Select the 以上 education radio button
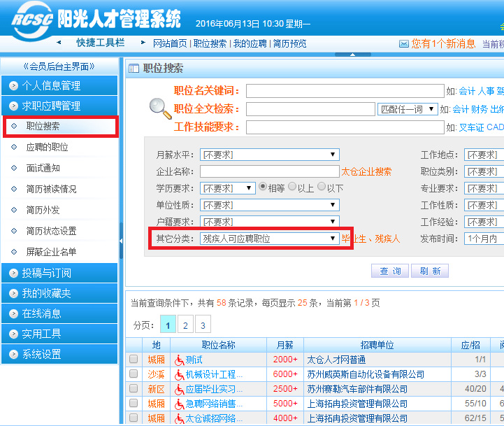This screenshot has height=426, width=504. point(291,187)
